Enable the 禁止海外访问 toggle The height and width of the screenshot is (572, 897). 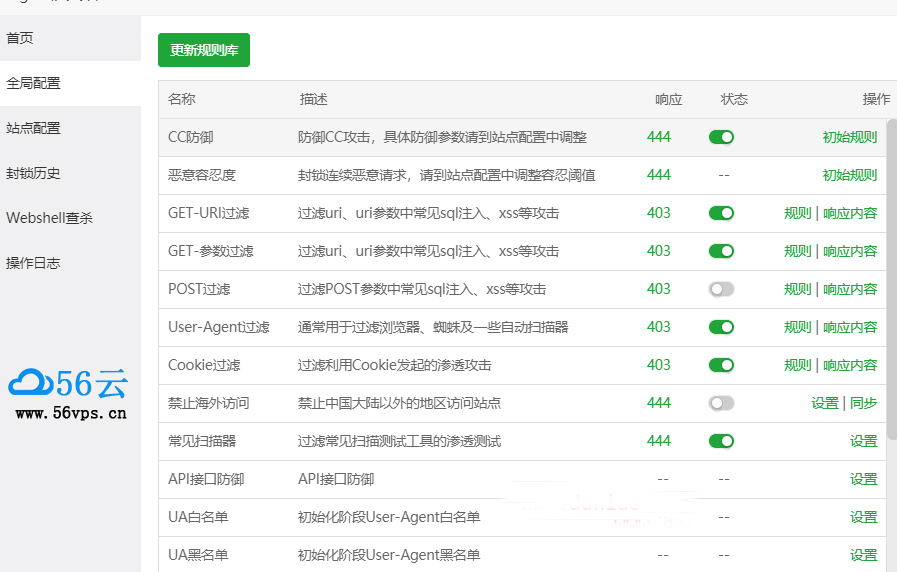point(721,403)
